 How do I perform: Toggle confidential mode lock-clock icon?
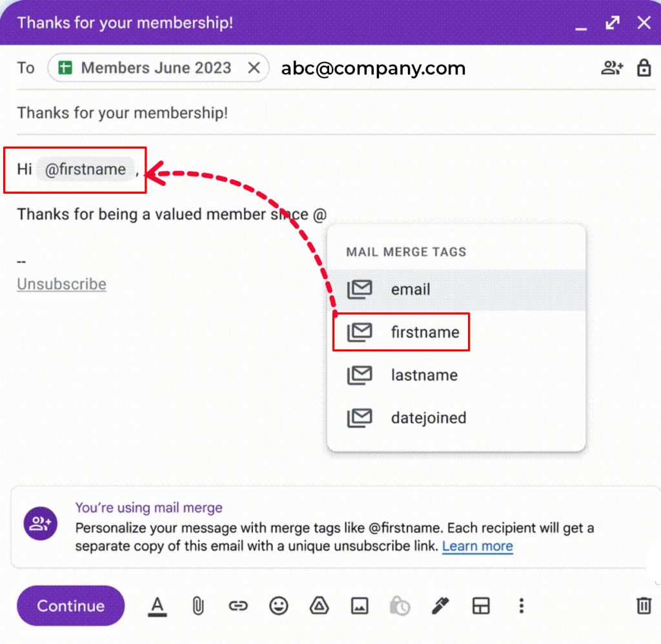click(400, 606)
